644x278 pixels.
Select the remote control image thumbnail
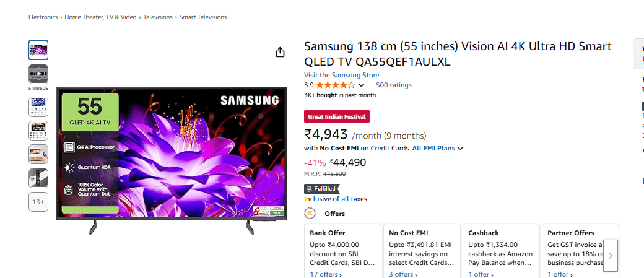click(x=38, y=178)
